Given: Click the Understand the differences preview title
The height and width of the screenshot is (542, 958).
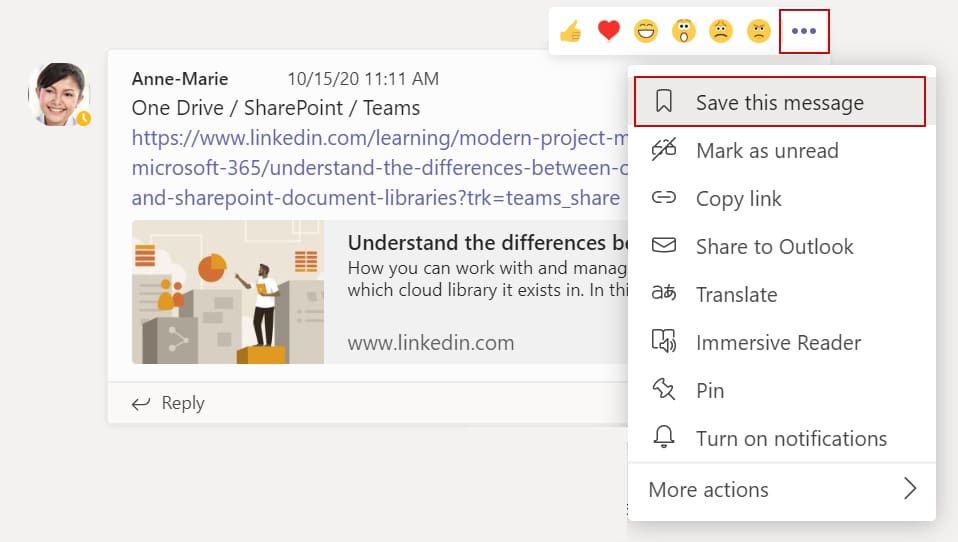Looking at the screenshot, I should (x=488, y=243).
